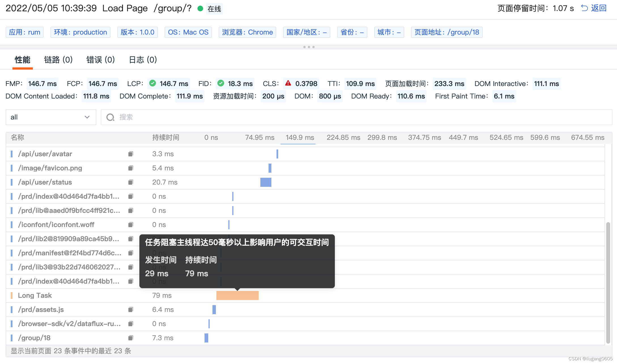Click the DOM Ready value 110.6 ms
The height and width of the screenshot is (364, 617).
point(411,96)
